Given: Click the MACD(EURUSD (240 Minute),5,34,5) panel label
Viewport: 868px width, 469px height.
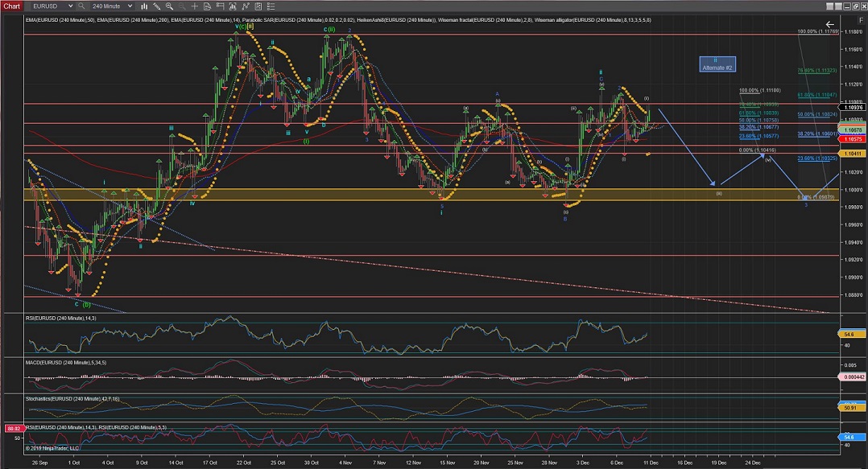Looking at the screenshot, I should click(x=66, y=362).
